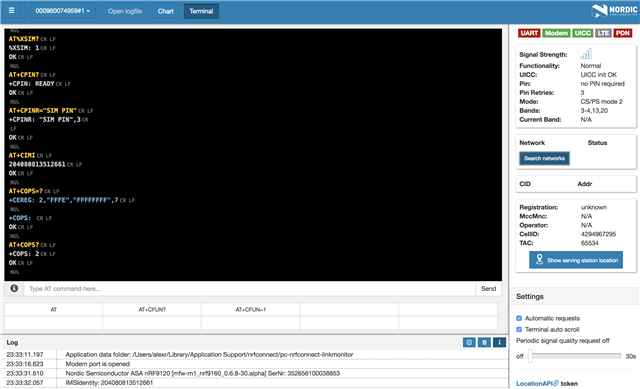Switch to the Chart view
Screen dimensions: 640x389
pos(165,11)
